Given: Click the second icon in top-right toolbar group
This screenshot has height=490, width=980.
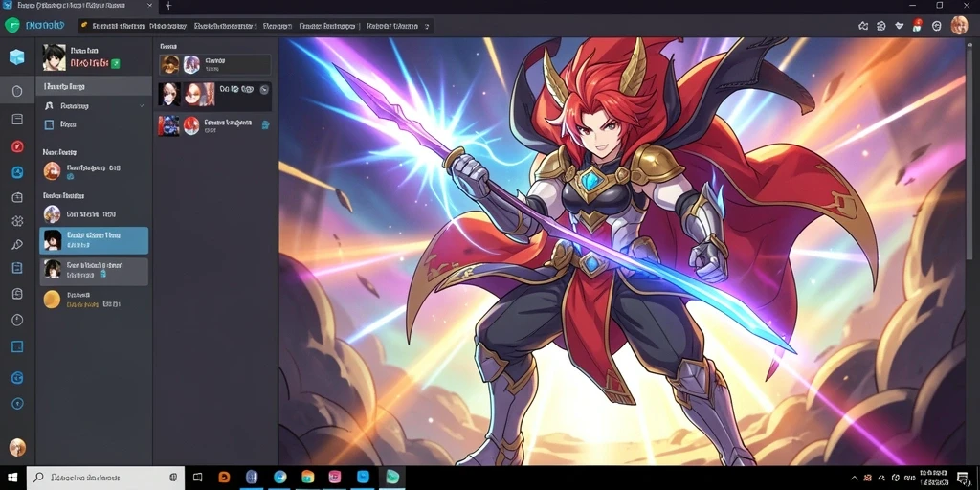Looking at the screenshot, I should [x=881, y=26].
